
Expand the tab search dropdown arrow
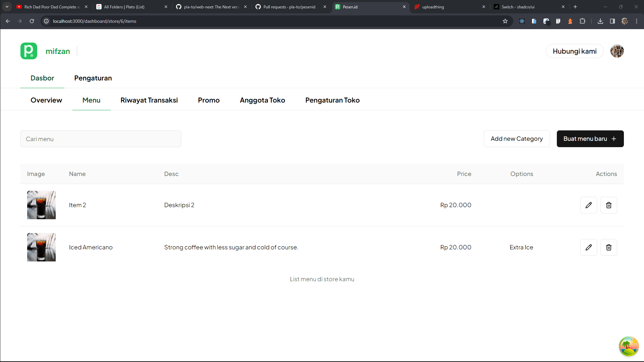point(7,7)
